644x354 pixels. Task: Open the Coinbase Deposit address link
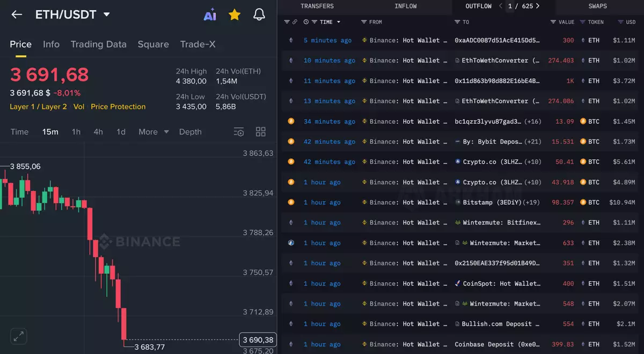pyautogui.click(x=497, y=344)
